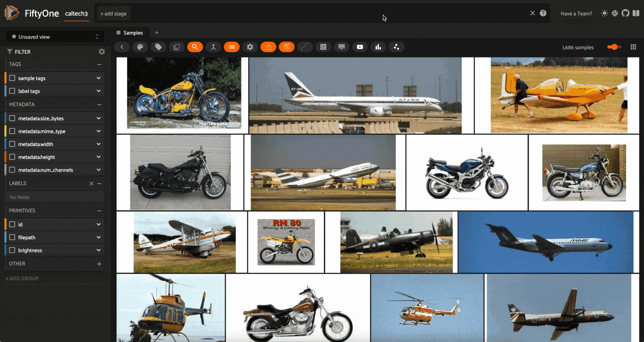Click the YouTube-style video icon
Image resolution: width=644 pixels, height=342 pixels.
(360, 47)
